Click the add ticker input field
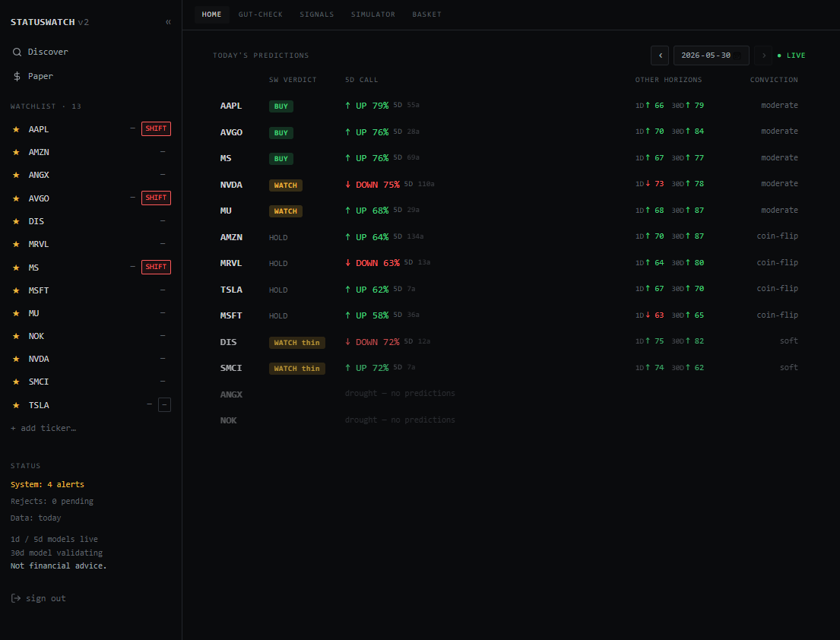The height and width of the screenshot is (640, 840). [90, 428]
